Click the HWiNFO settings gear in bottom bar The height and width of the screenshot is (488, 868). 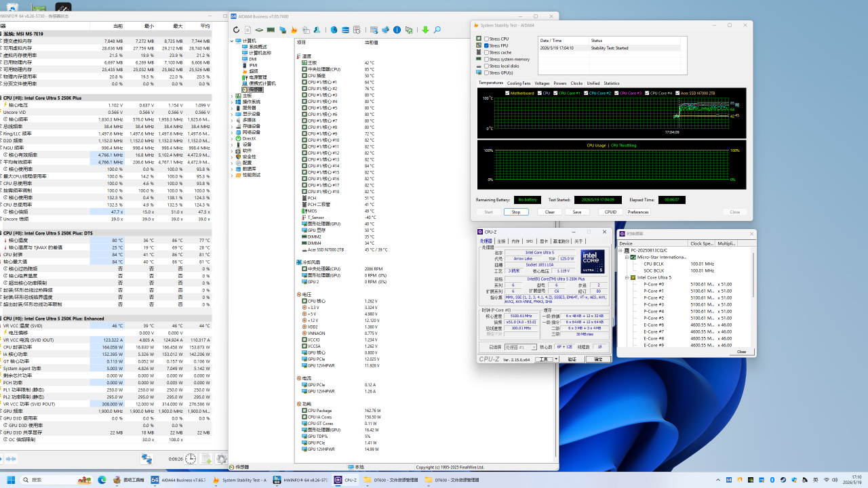coord(220,459)
